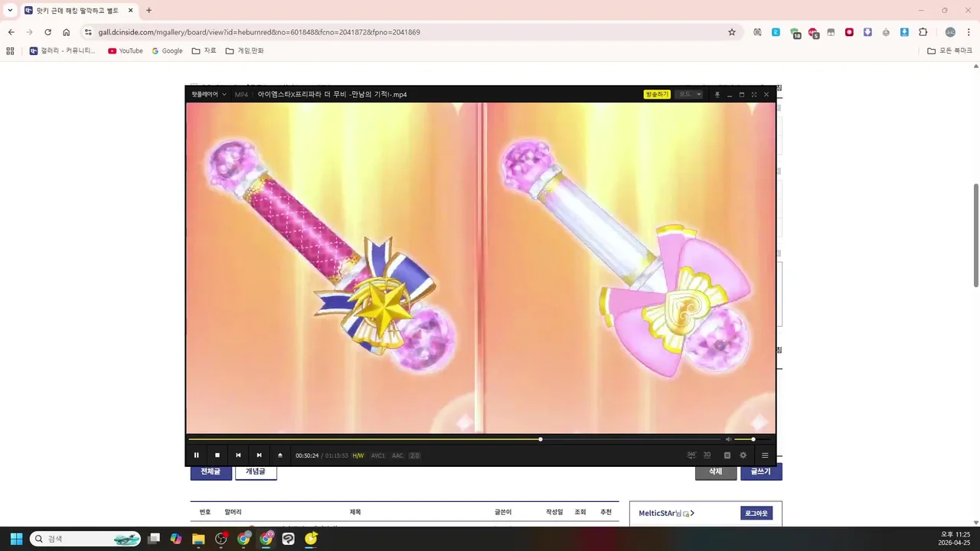980x551 pixels.
Task: Pin the player always on top
Action: (x=717, y=94)
